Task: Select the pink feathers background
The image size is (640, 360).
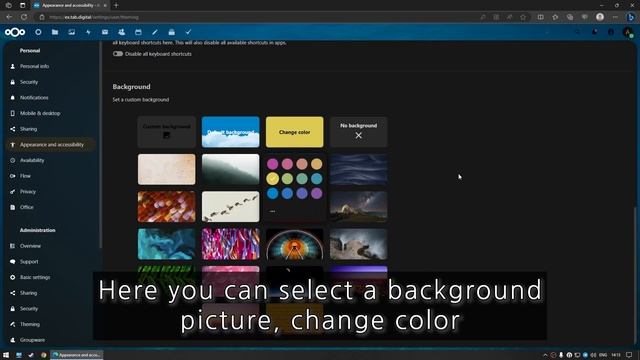Action: tap(231, 244)
